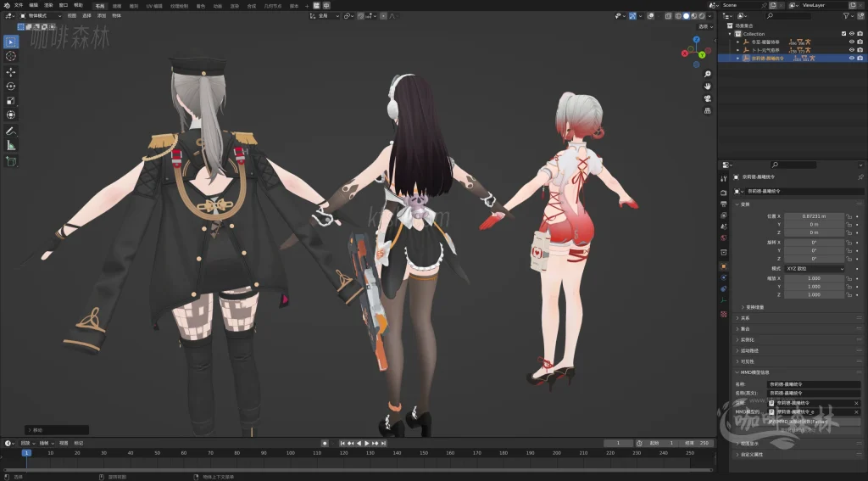The image size is (868, 481).
Task: Select the Move tool in the toolbar
Action: click(10, 72)
